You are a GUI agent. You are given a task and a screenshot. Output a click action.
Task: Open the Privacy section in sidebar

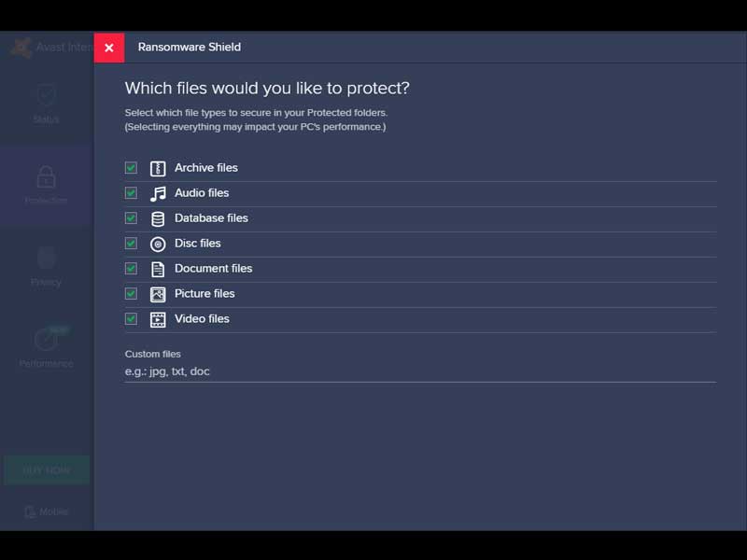[x=46, y=266]
